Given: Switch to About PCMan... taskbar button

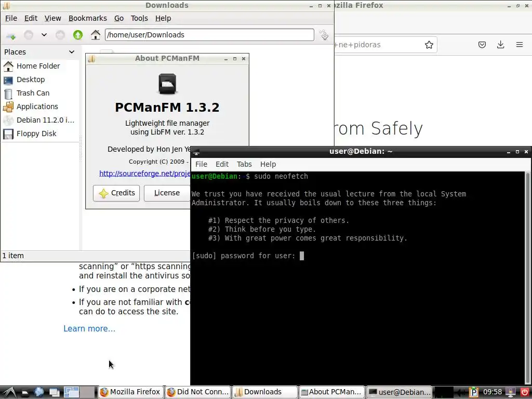Looking at the screenshot, I should [x=332, y=392].
